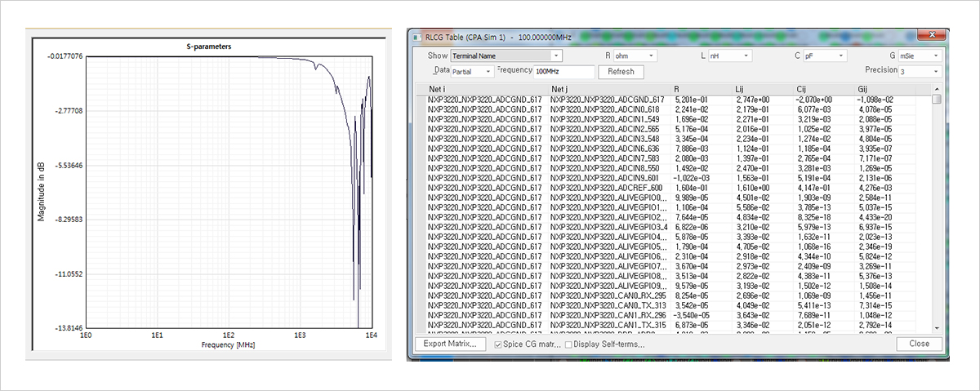Screen dimensions: 980x391
Task: Click the Export Matrix button
Action: point(450,344)
